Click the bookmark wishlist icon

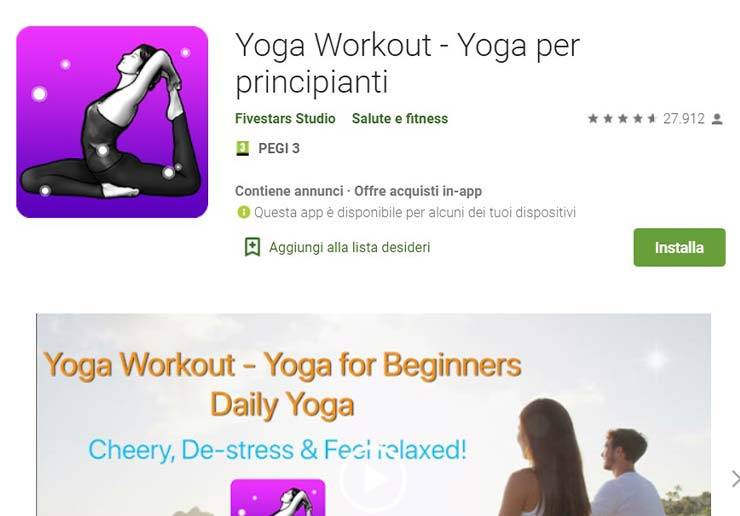click(x=252, y=247)
